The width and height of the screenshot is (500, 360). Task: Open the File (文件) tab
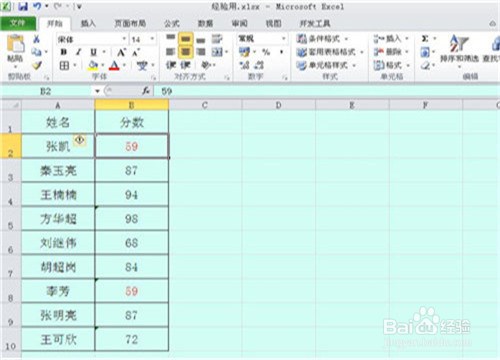click(x=18, y=23)
